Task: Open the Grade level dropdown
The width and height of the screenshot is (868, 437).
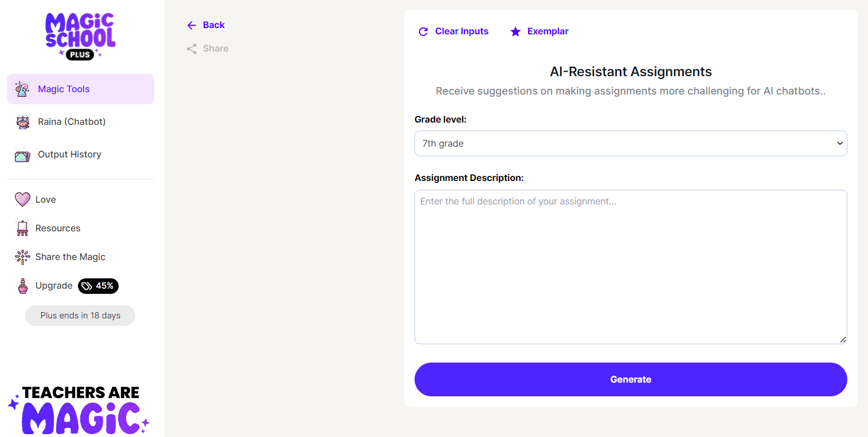Action: click(x=630, y=144)
